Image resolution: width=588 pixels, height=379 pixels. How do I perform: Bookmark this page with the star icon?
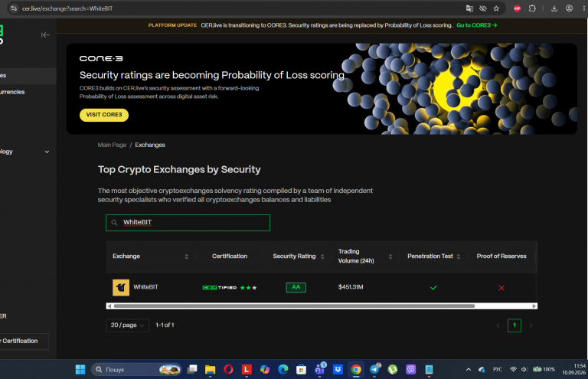[x=496, y=8]
